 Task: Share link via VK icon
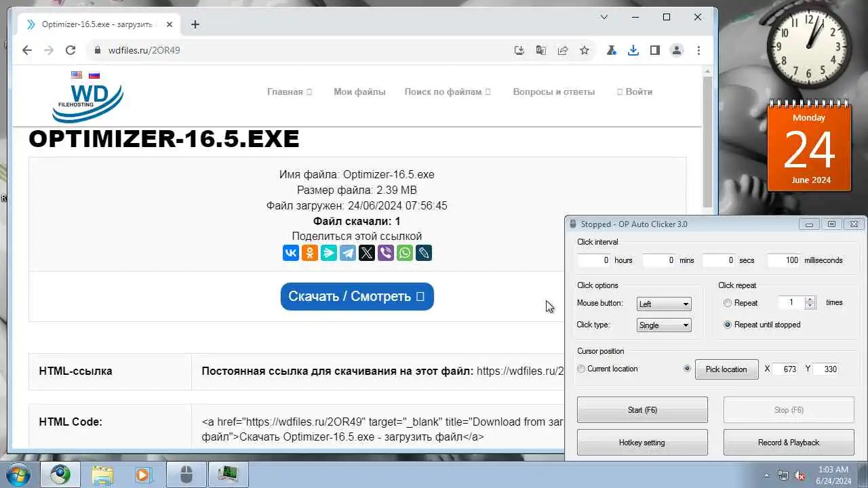click(x=291, y=253)
